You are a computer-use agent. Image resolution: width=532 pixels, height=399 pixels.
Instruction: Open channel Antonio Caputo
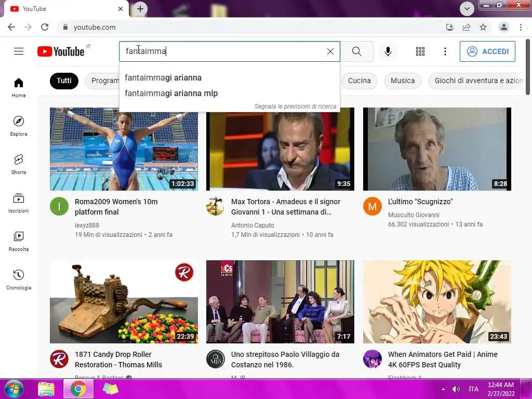tap(252, 225)
